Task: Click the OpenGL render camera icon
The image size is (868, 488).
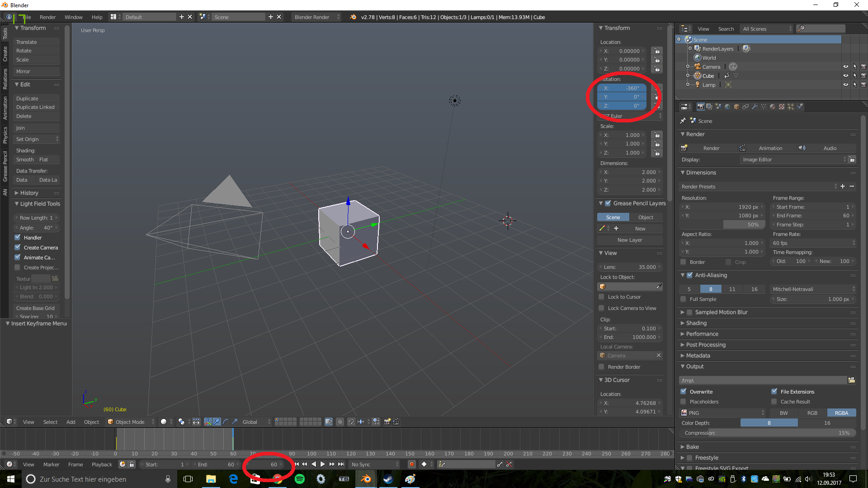Action: point(387,422)
